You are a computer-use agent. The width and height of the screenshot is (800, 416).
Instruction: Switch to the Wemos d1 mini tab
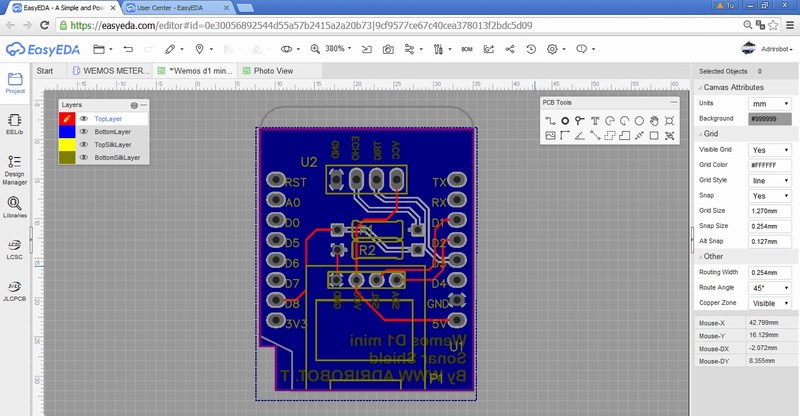[x=196, y=71]
